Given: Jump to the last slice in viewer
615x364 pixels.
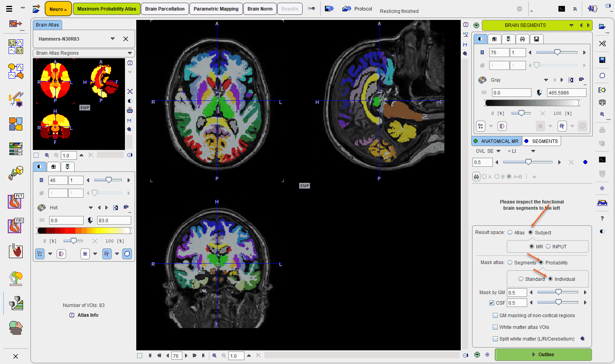Looking at the screenshot, I should [203, 355].
